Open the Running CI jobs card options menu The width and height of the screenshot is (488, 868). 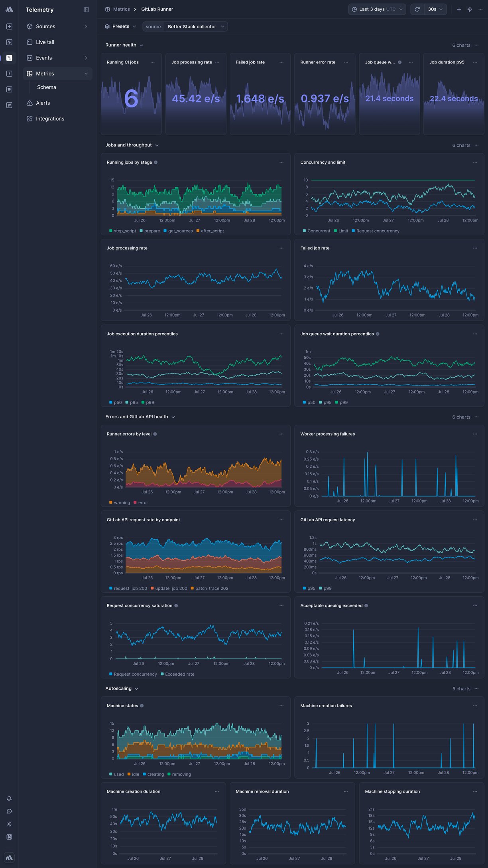point(153,62)
